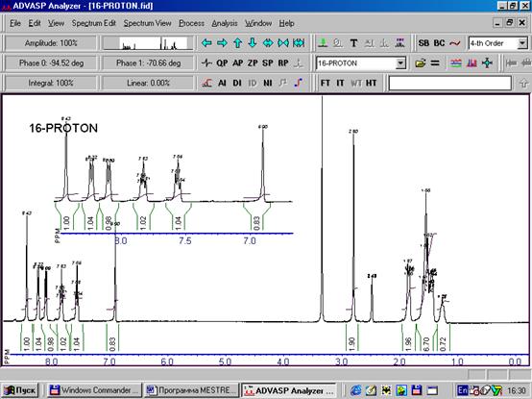Click the BC baseline correction button
The image size is (532, 399).
click(x=440, y=43)
